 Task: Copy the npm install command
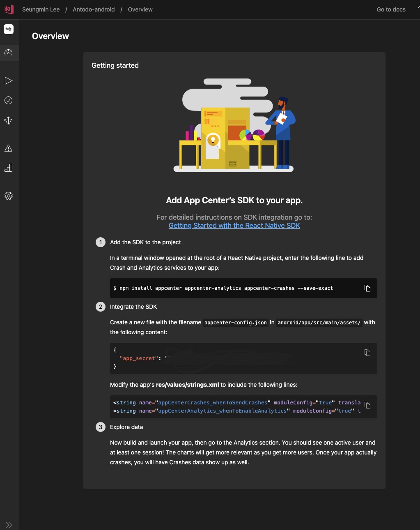coord(367,288)
